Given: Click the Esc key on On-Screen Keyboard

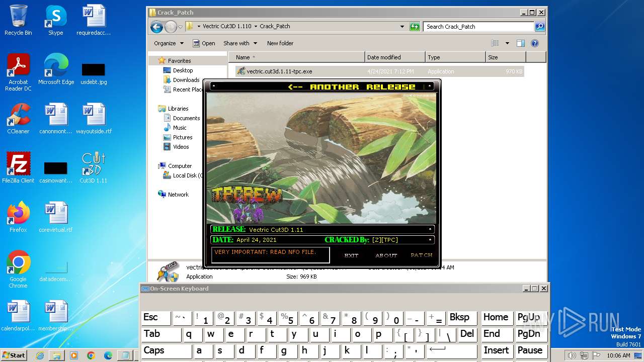Looking at the screenshot, I should click(x=156, y=318).
